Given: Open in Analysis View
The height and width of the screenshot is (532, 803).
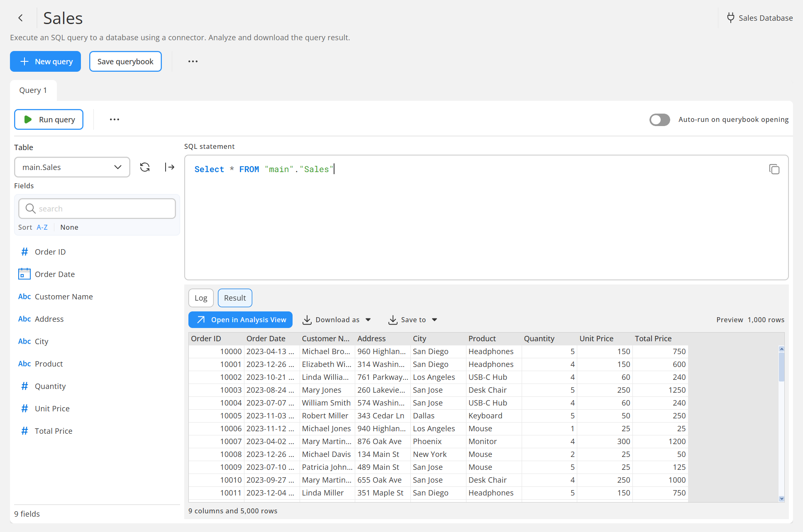Looking at the screenshot, I should [x=240, y=320].
